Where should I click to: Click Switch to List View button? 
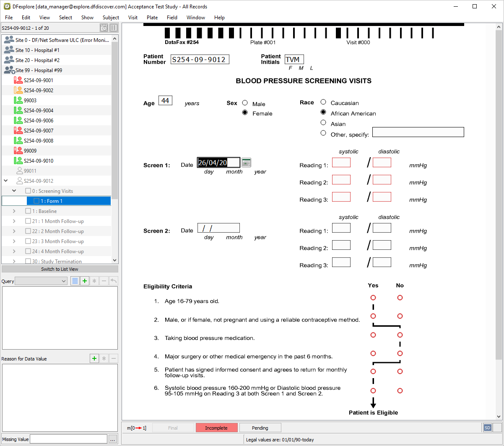pyautogui.click(x=60, y=269)
